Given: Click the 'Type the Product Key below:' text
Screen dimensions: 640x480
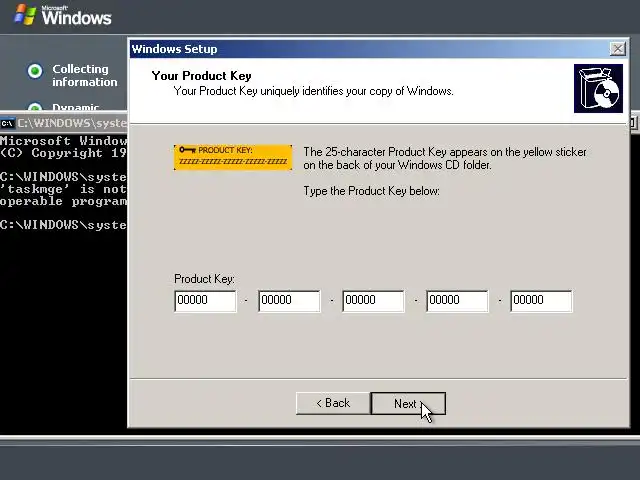Looking at the screenshot, I should pyautogui.click(x=371, y=191).
